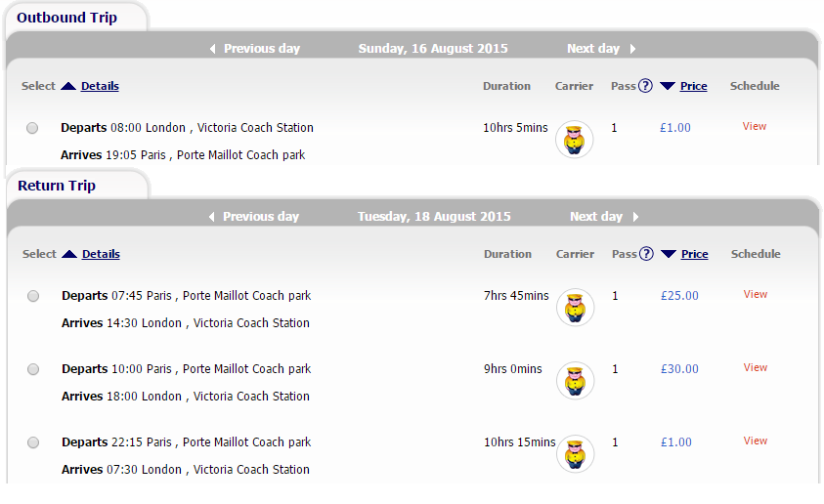
Task: Go to Next day for outbound trip
Action: (593, 49)
